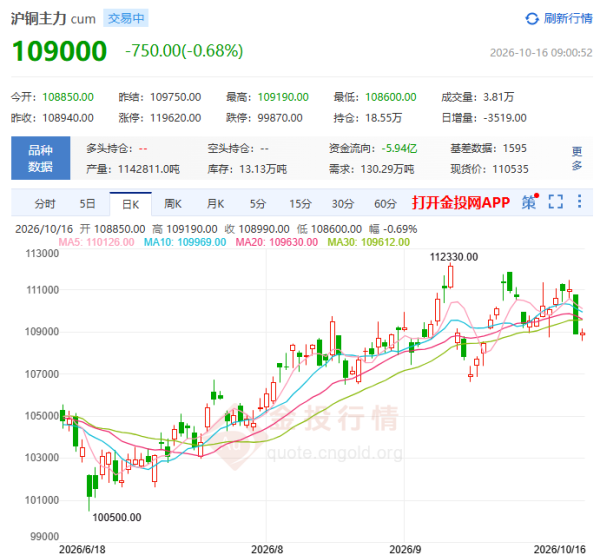The width and height of the screenshot is (600, 555).
Task: Click the MA20: 109630.00 legend label
Action: 277,242
